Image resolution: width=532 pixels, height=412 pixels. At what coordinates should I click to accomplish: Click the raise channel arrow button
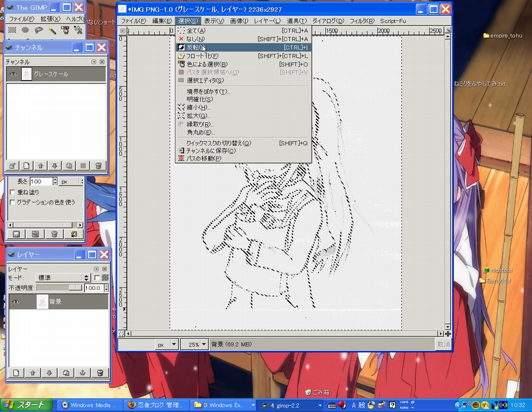[x=41, y=166]
